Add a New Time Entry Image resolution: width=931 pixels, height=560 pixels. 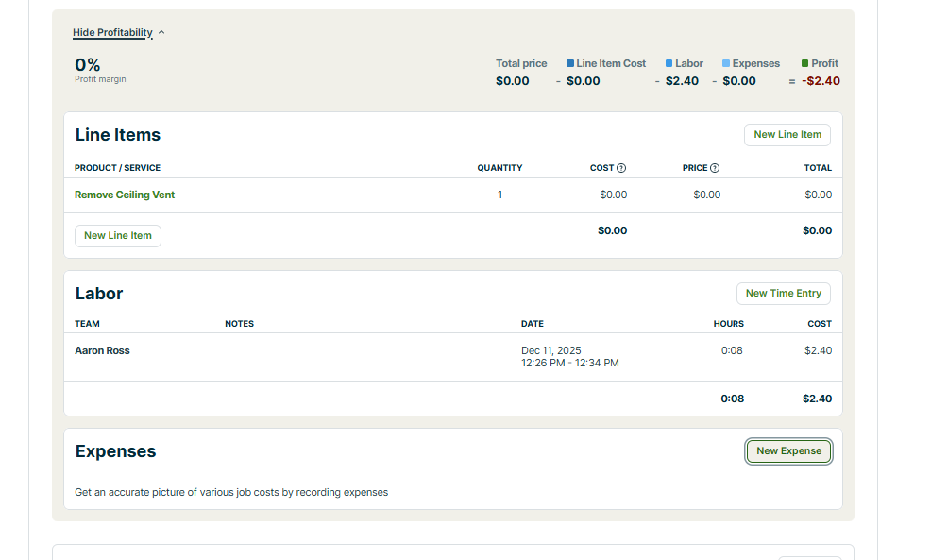coord(783,294)
